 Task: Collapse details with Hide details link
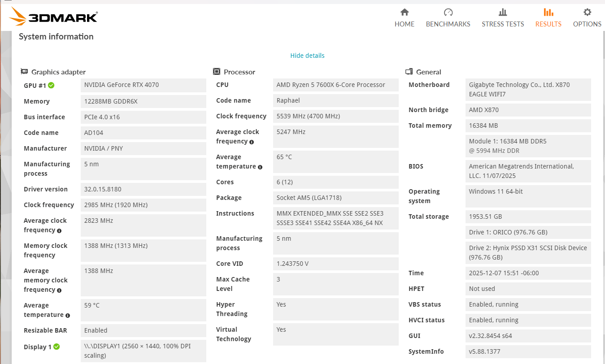click(307, 56)
